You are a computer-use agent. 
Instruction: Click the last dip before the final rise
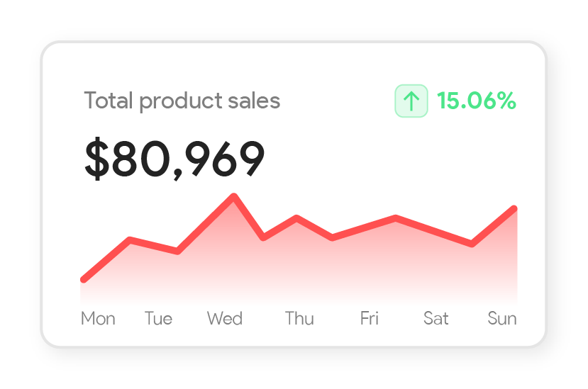472,244
